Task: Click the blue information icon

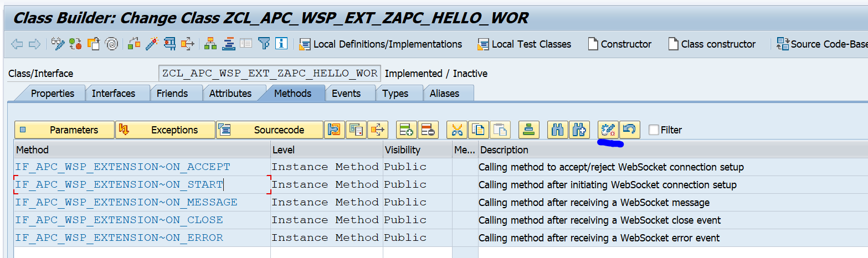Action: tap(281, 44)
